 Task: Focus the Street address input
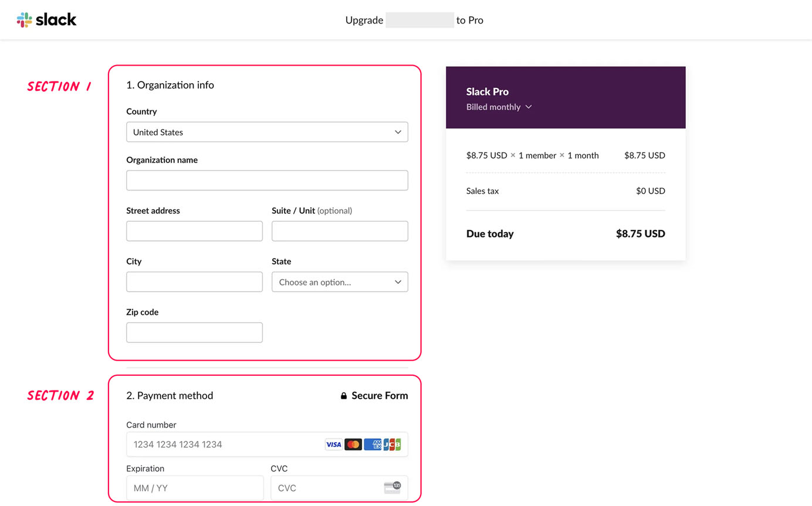click(194, 231)
